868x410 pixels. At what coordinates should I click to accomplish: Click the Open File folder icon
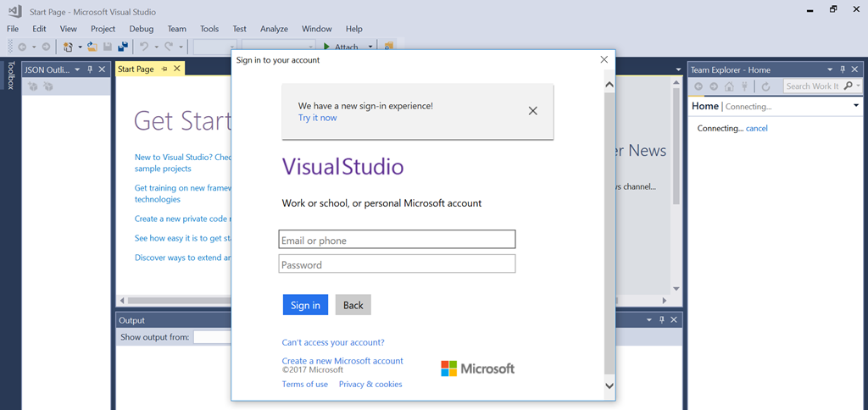[92, 47]
